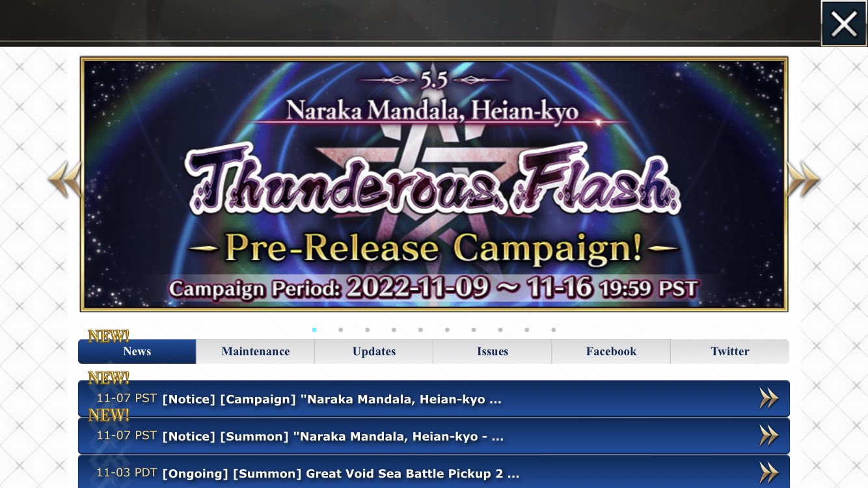The height and width of the screenshot is (488, 868).
Task: Open the Updates tab
Action: point(374,351)
